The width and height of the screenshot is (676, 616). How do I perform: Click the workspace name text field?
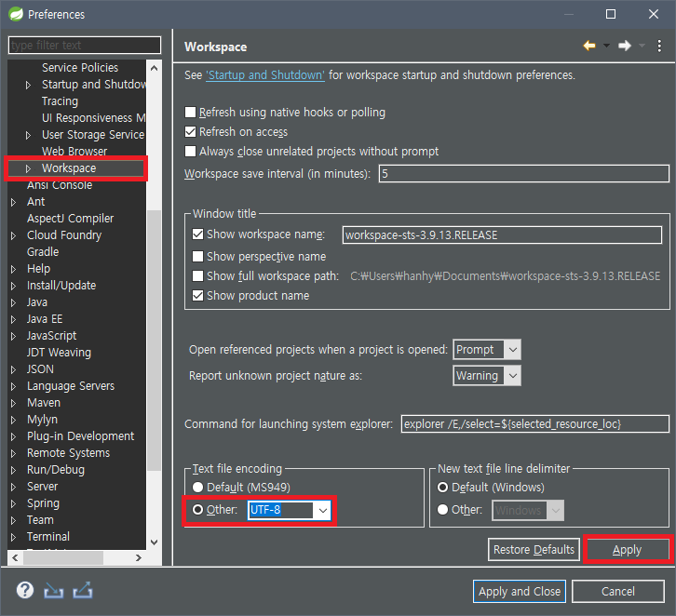tap(502, 235)
